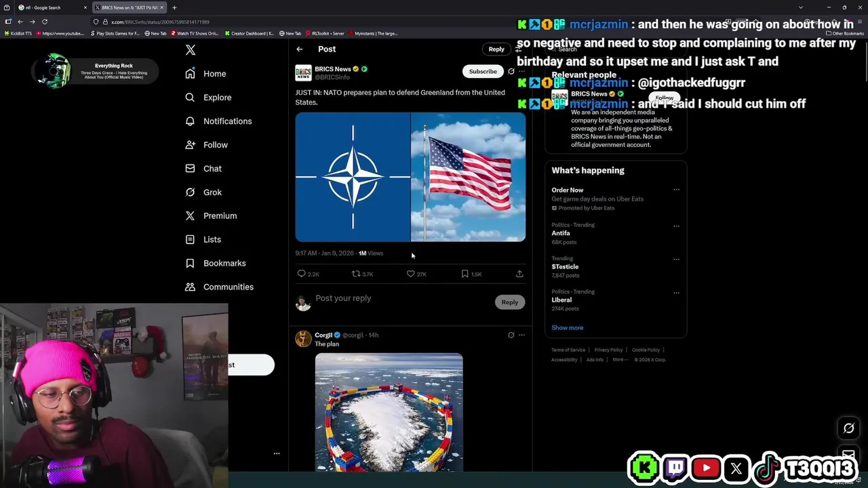Click the Grok explain icon on the BRICS post
Viewport: 868px width, 488px height.
coord(511,71)
